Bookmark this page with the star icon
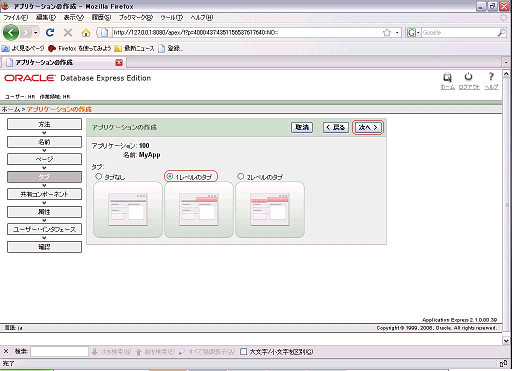Image resolution: width=512 pixels, height=371 pixels. (x=387, y=33)
